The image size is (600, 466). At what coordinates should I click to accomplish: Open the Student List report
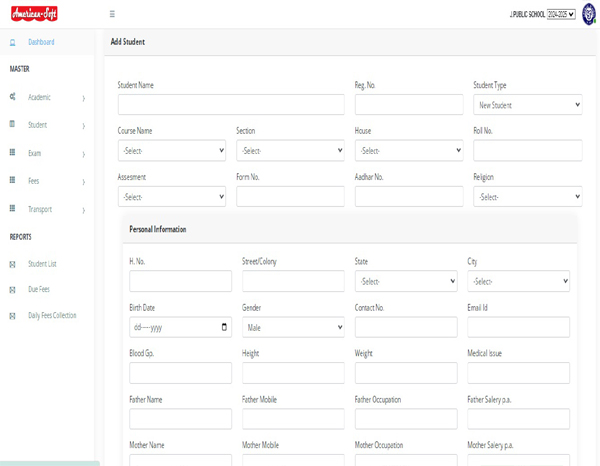(42, 264)
